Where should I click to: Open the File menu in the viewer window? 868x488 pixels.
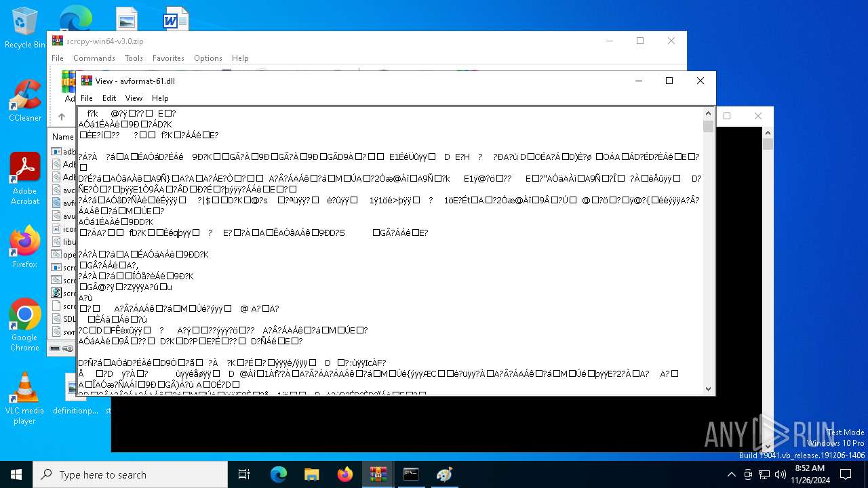87,98
